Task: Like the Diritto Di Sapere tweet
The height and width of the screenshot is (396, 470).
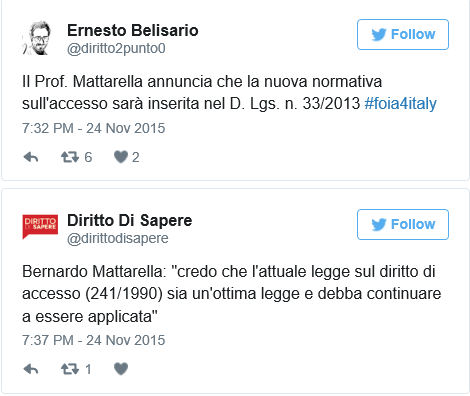Action: (121, 369)
